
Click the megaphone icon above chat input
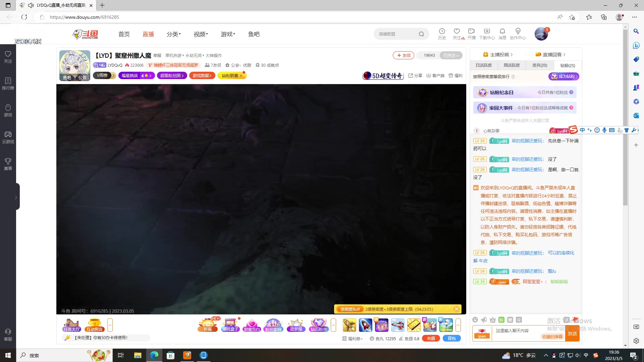[484, 320]
